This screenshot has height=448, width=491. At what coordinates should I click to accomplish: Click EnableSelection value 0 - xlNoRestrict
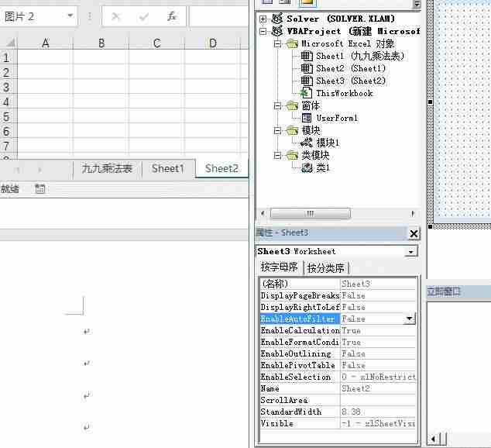coord(378,377)
